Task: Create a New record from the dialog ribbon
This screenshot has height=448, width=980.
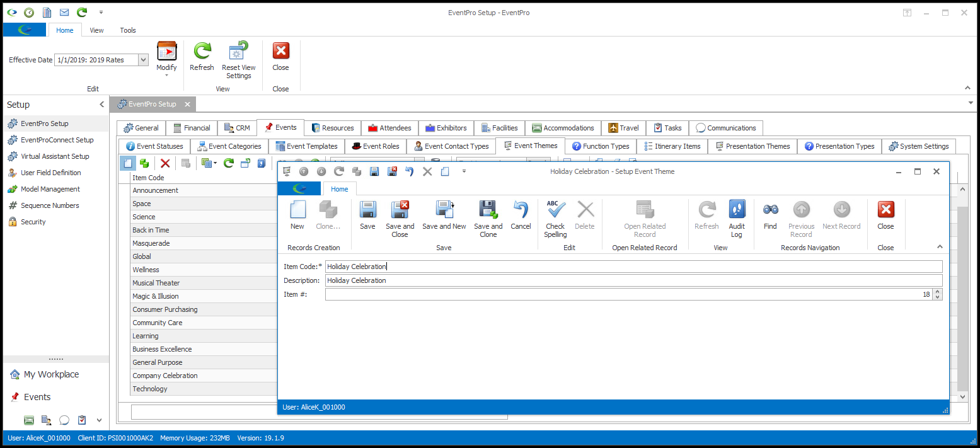Action: click(x=297, y=215)
